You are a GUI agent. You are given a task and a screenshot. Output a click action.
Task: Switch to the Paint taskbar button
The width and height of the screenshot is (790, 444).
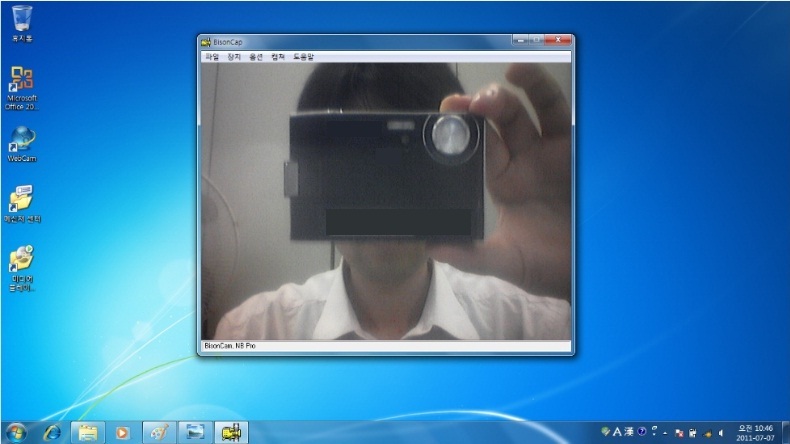pyautogui.click(x=159, y=432)
